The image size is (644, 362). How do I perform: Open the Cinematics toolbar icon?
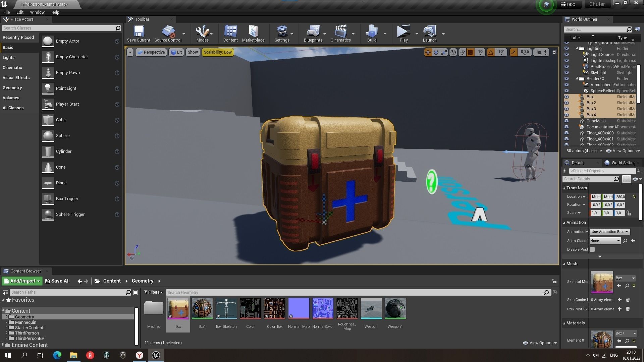coord(340,32)
